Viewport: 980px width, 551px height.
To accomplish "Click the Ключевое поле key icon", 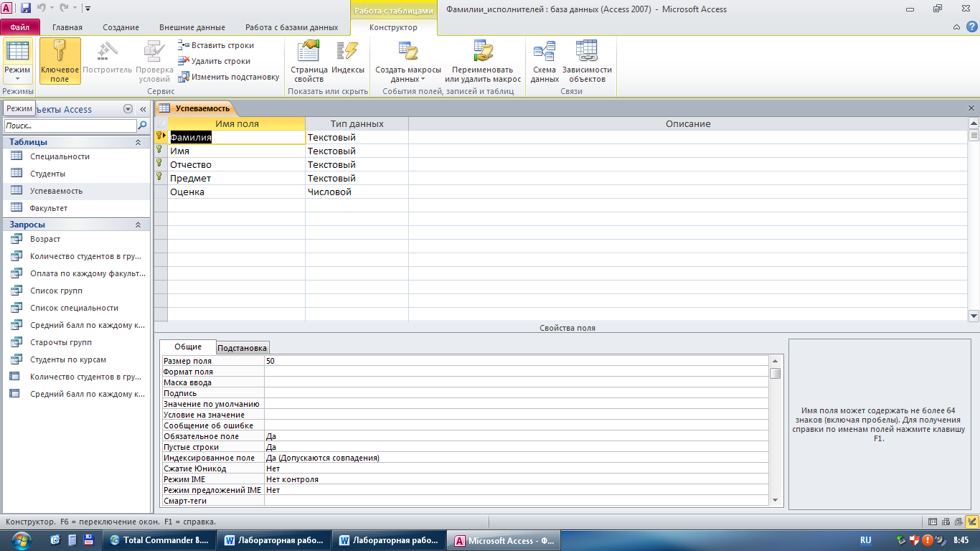I will [x=60, y=53].
